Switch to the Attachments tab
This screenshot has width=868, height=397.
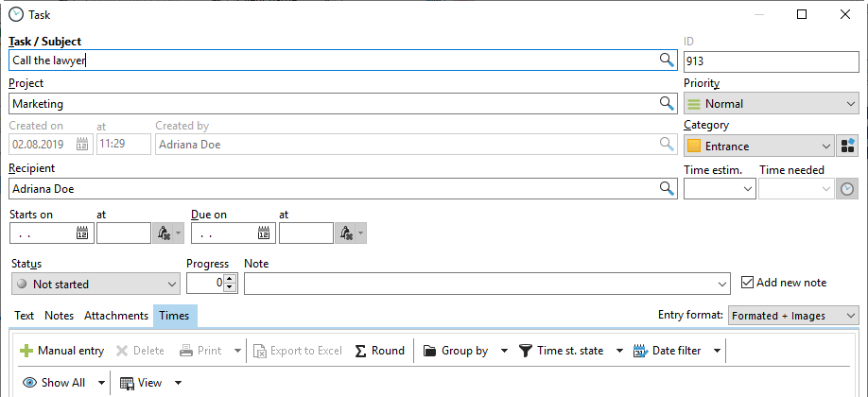point(115,316)
